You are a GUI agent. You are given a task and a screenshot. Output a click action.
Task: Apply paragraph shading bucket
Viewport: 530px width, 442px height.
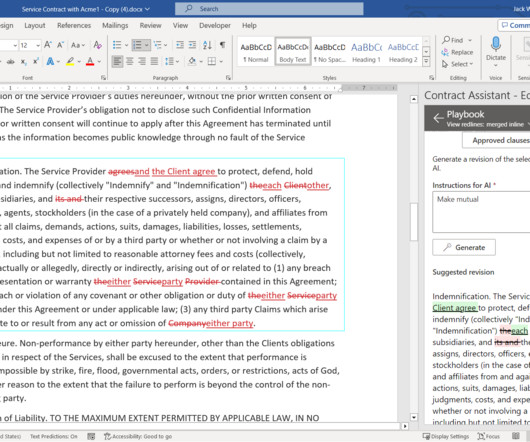[192, 62]
